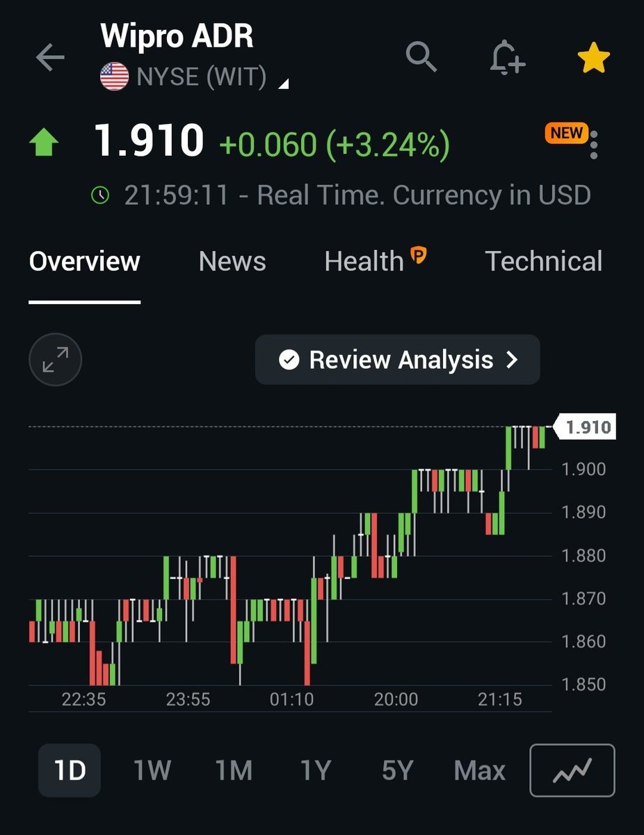Tap the 1.850 price axis label
This screenshot has width=644, height=835.
pos(583,685)
